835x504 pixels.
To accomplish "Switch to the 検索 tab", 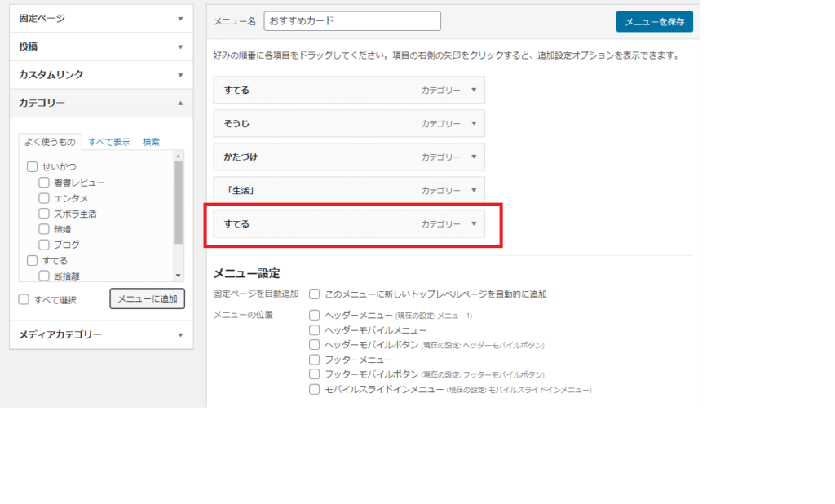I will pyautogui.click(x=150, y=140).
